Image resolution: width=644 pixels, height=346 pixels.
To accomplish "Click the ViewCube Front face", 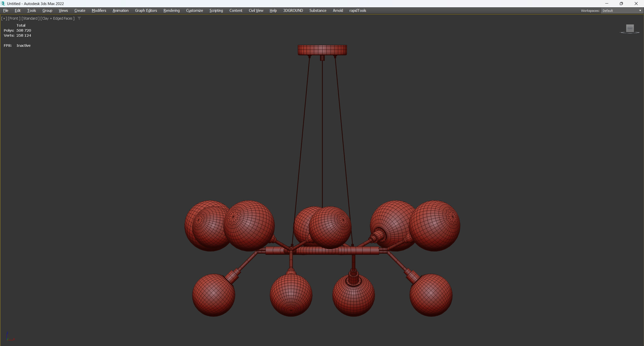I will coord(630,28).
